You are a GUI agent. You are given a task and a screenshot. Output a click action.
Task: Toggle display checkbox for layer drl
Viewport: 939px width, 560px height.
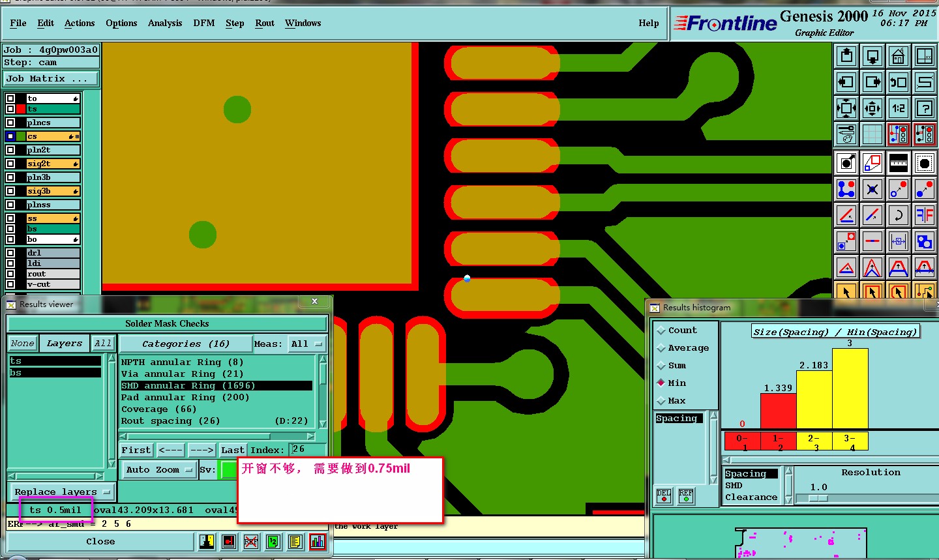click(10, 253)
